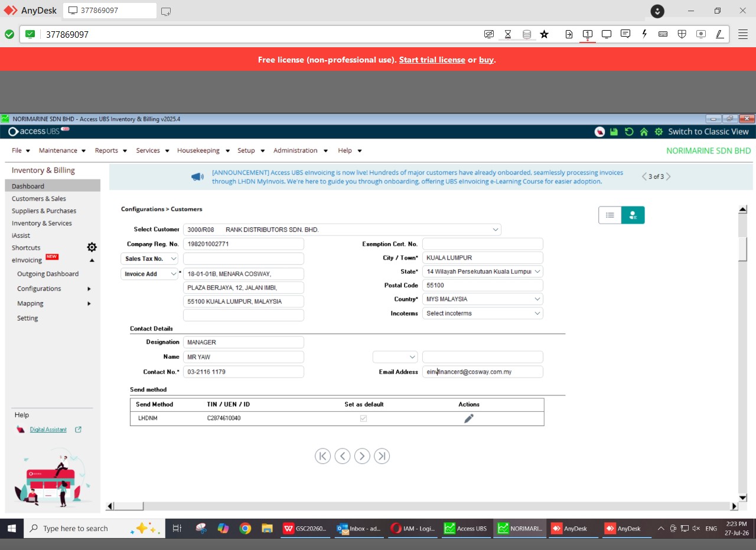This screenshot has height=550, width=756.
Task: Open the Sales Tax No. type dropdown
Action: tap(149, 258)
